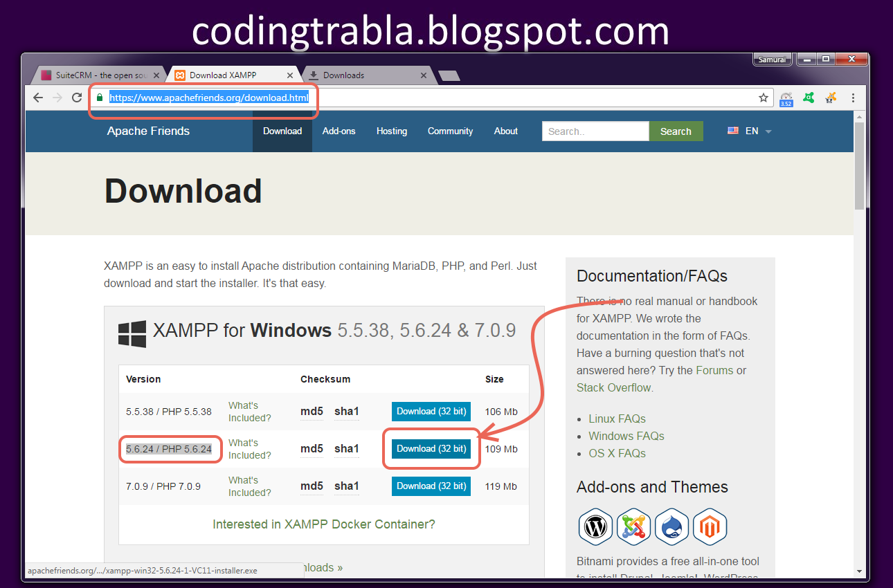Click the browser back arrow
This screenshot has height=588, width=893.
click(38, 98)
